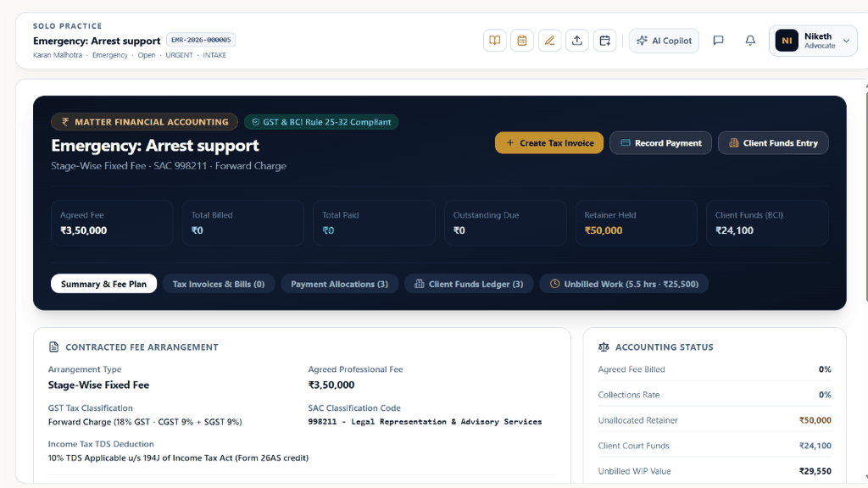
Task: Click the Total Paid ₹0 card
Action: 374,223
